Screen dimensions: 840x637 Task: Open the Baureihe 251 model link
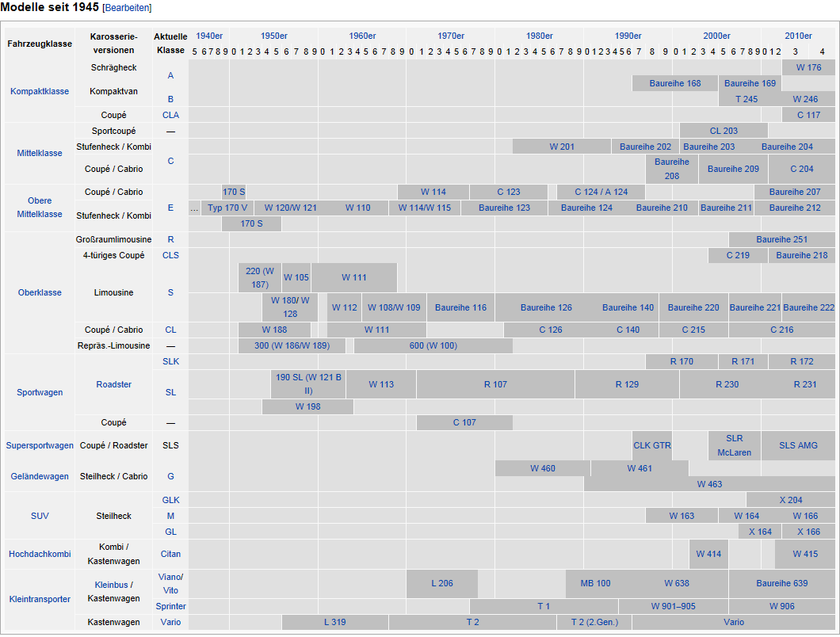[x=781, y=239]
